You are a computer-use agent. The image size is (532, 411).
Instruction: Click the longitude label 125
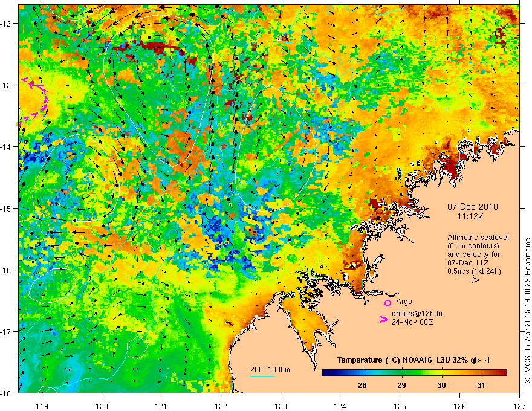click(x=400, y=406)
